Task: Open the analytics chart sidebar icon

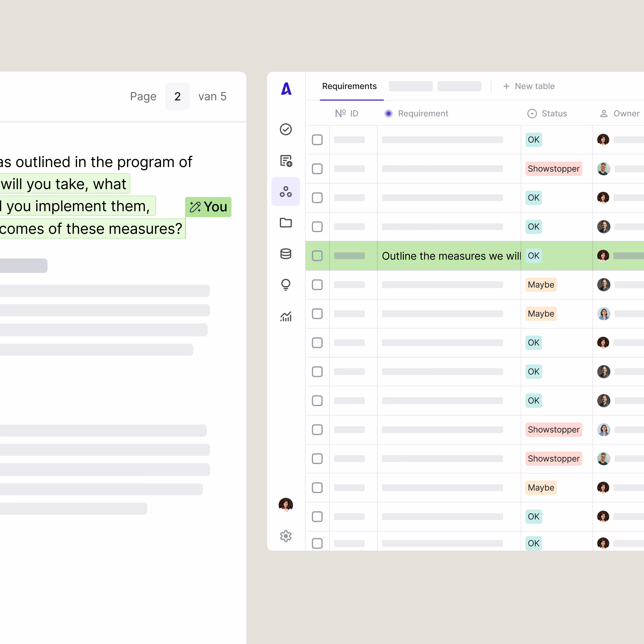Action: click(x=286, y=316)
